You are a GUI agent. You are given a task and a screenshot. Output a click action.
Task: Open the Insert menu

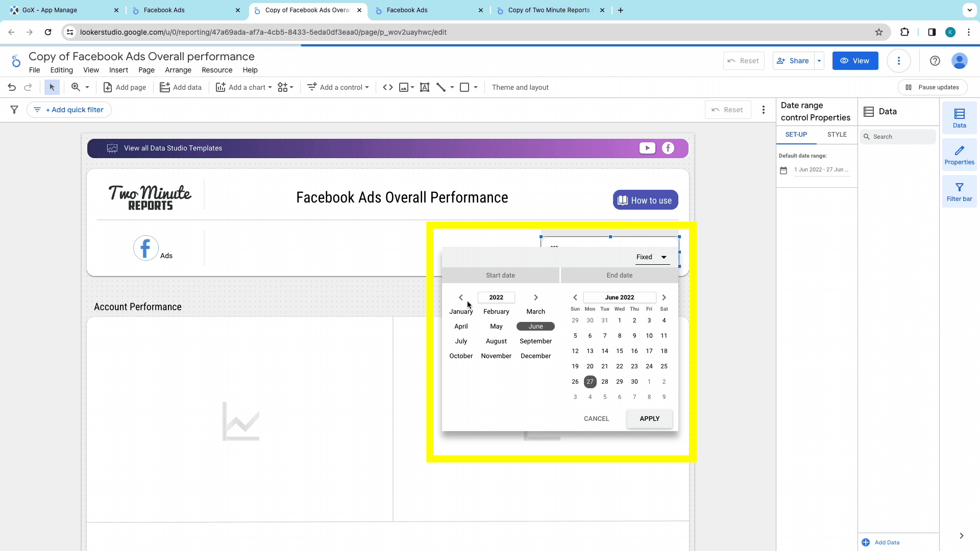click(x=118, y=70)
